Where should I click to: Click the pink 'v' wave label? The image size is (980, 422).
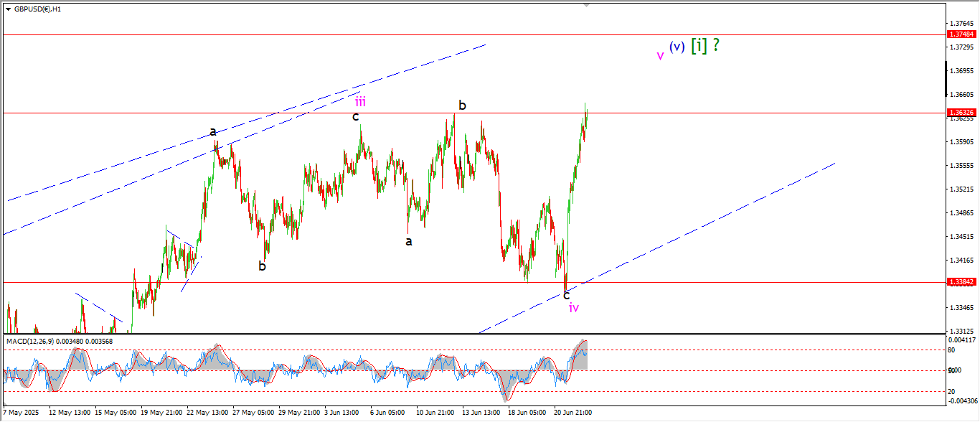coord(660,56)
